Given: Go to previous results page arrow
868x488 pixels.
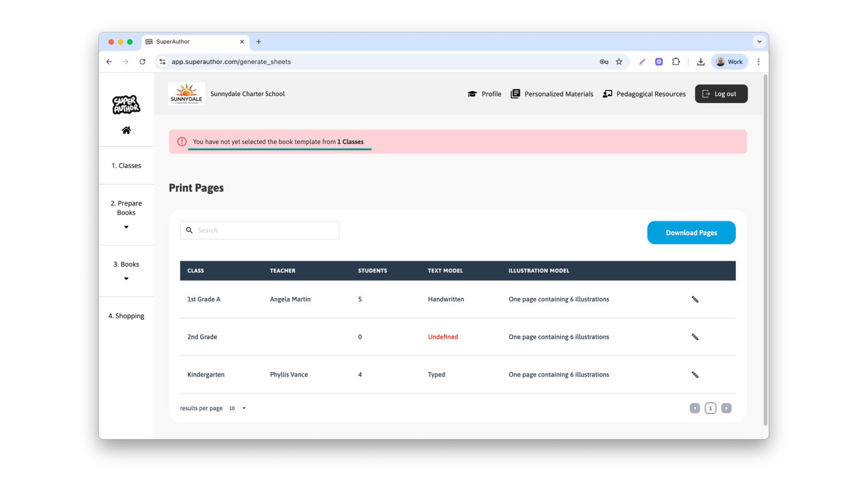Looking at the screenshot, I should click(694, 408).
